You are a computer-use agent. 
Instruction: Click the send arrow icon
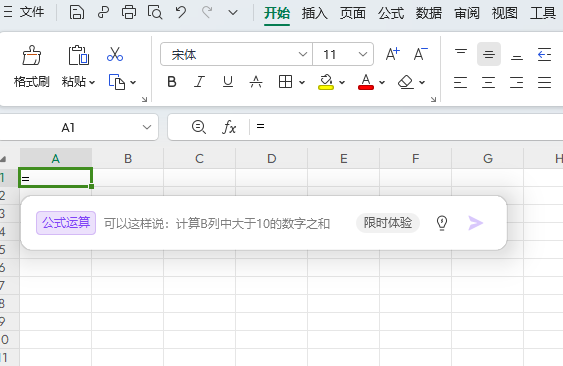[476, 223]
